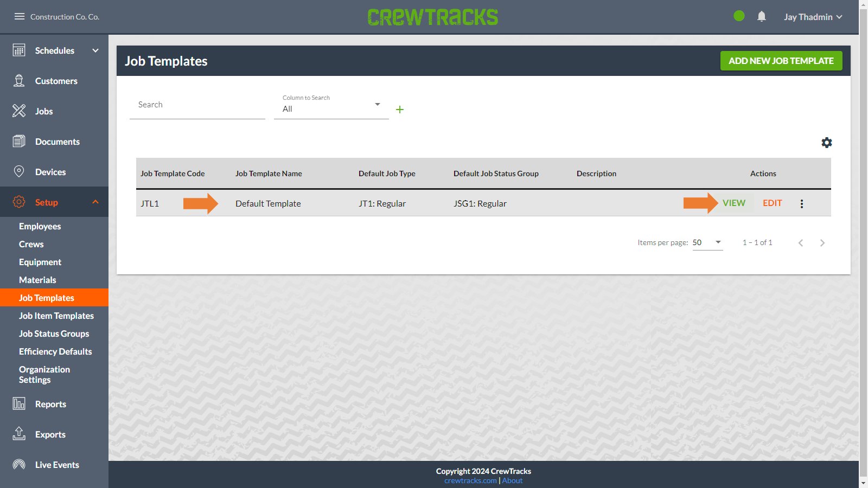
Task: Click the Customers person icon
Action: click(19, 81)
